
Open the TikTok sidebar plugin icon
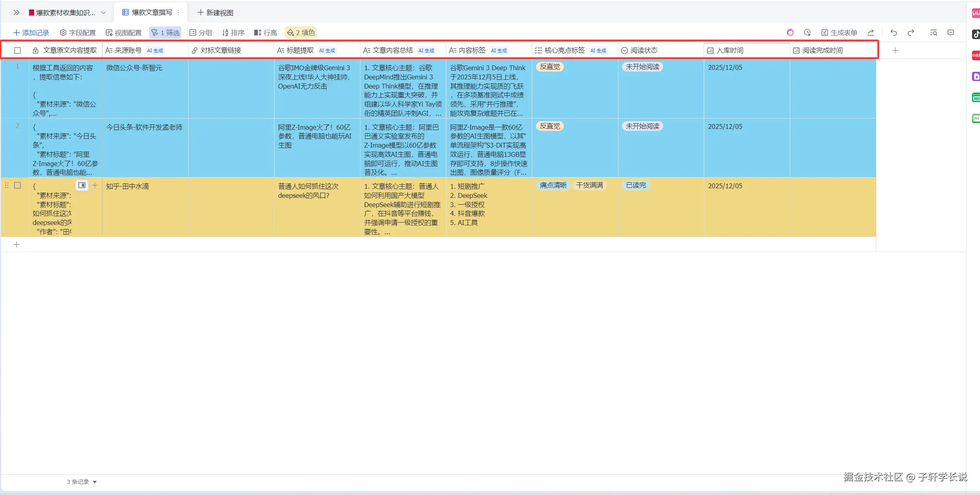pyautogui.click(x=976, y=34)
